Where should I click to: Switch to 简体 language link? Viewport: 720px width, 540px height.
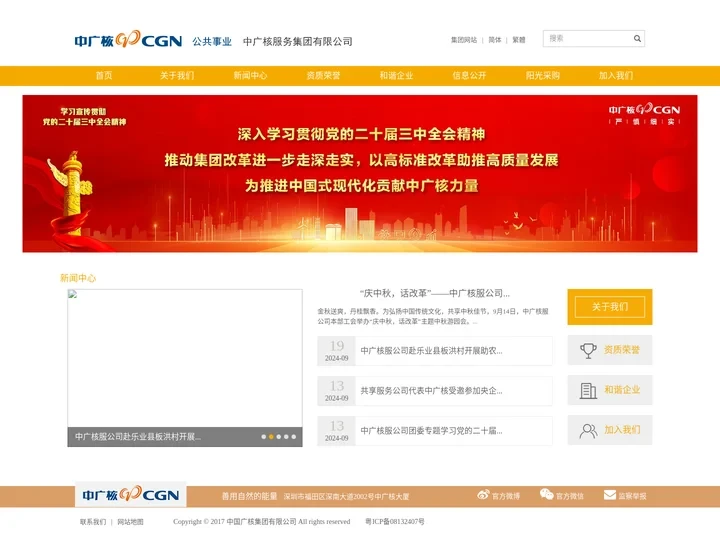[495, 40]
